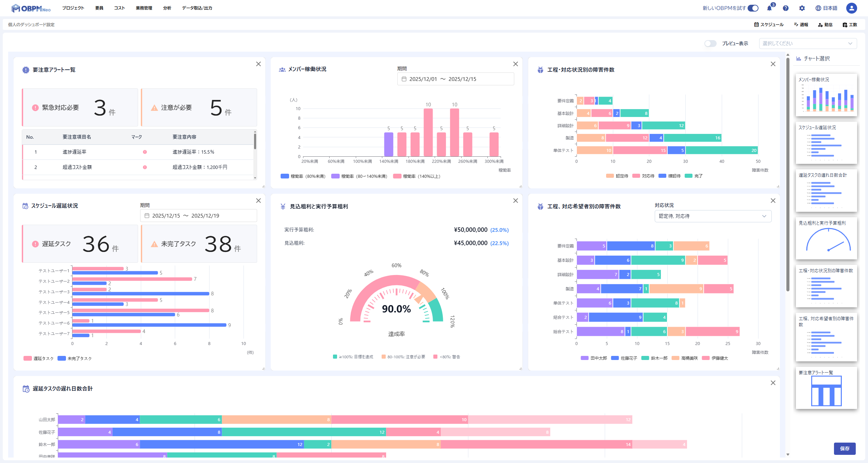Open 勤怠 attendance shortcut
The width and height of the screenshot is (868, 463).
point(825,24)
